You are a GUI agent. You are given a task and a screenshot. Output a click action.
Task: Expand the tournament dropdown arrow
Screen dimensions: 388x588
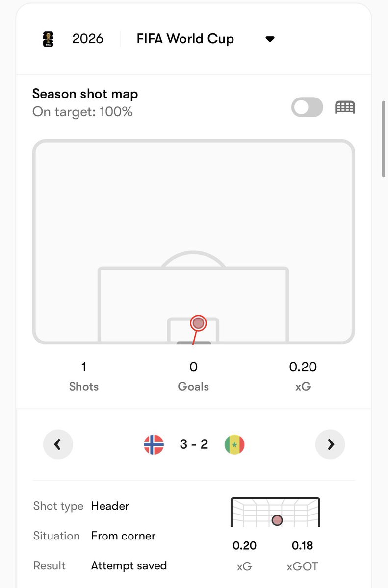[x=270, y=39]
